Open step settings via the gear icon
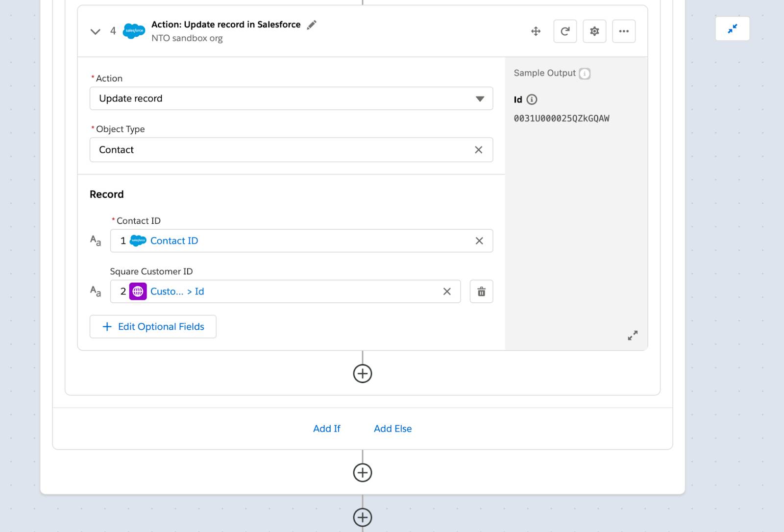 594,31
